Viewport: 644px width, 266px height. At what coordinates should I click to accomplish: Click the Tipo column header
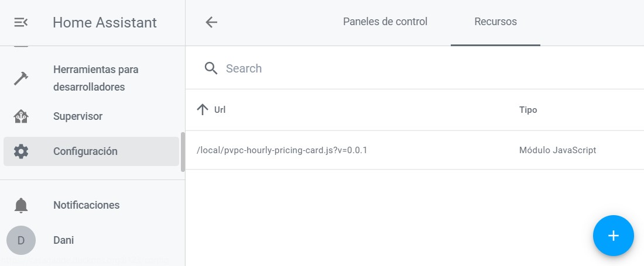coord(528,110)
